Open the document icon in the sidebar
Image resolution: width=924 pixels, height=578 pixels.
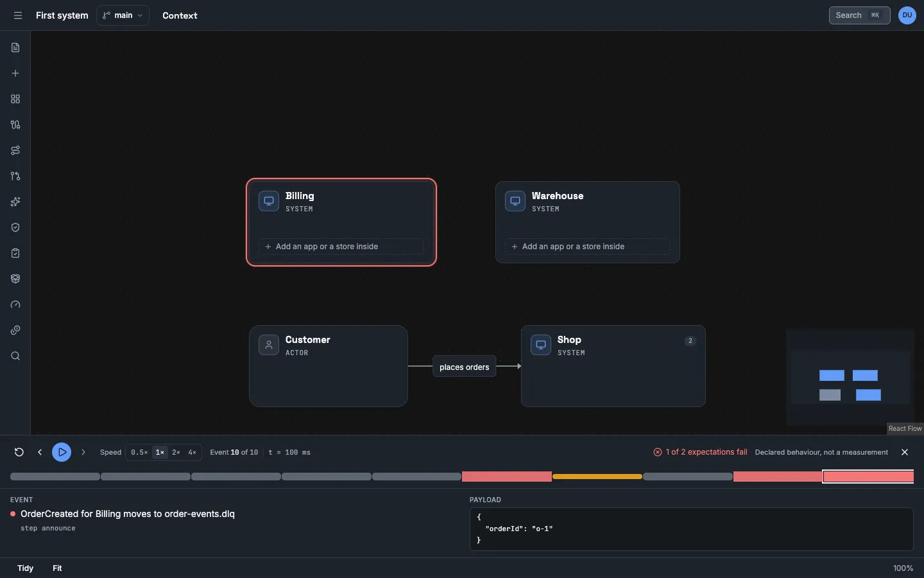coord(15,48)
